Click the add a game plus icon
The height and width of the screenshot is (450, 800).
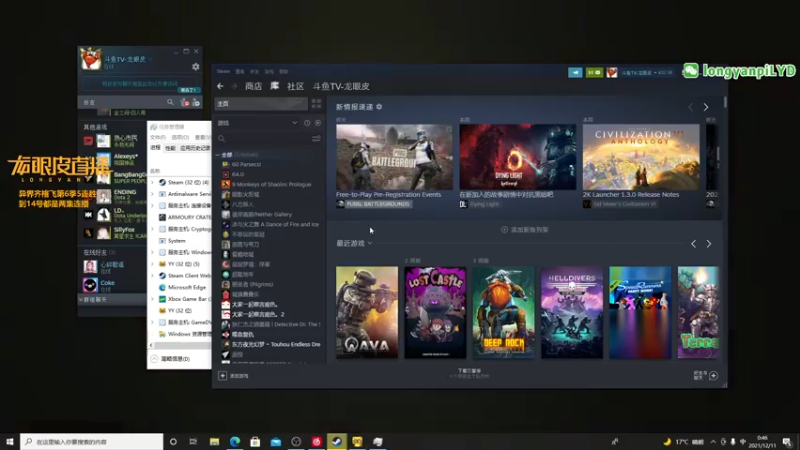(222, 376)
